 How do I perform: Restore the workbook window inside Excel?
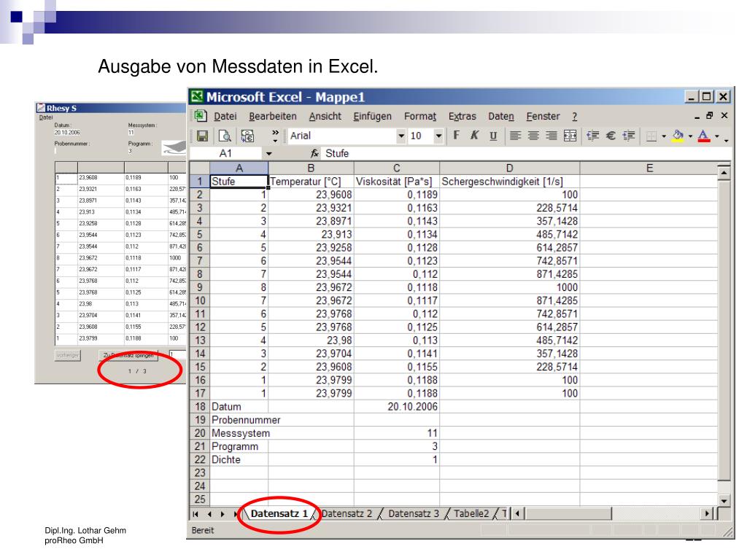coord(710,116)
